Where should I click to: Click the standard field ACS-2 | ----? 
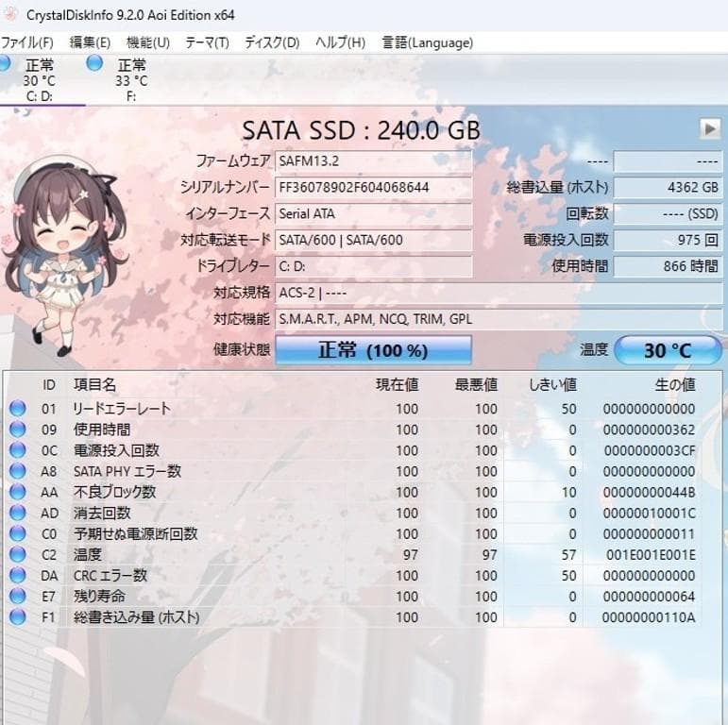point(499,293)
